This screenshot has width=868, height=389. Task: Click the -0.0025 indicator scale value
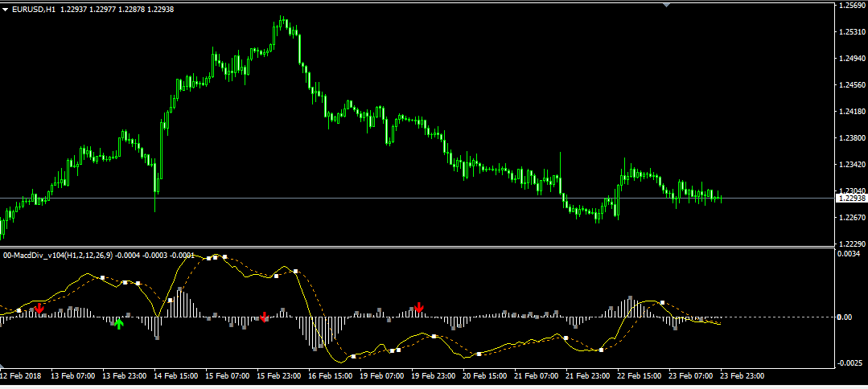click(x=849, y=364)
